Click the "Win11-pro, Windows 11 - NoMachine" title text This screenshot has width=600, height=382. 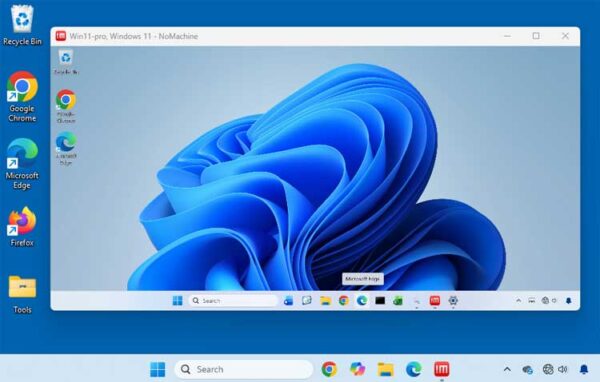pyautogui.click(x=134, y=36)
